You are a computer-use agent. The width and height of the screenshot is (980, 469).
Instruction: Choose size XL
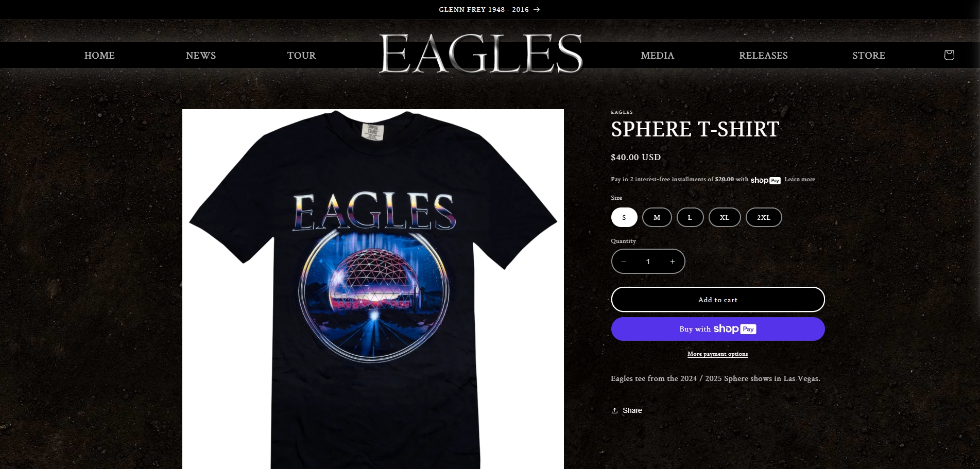pos(725,217)
